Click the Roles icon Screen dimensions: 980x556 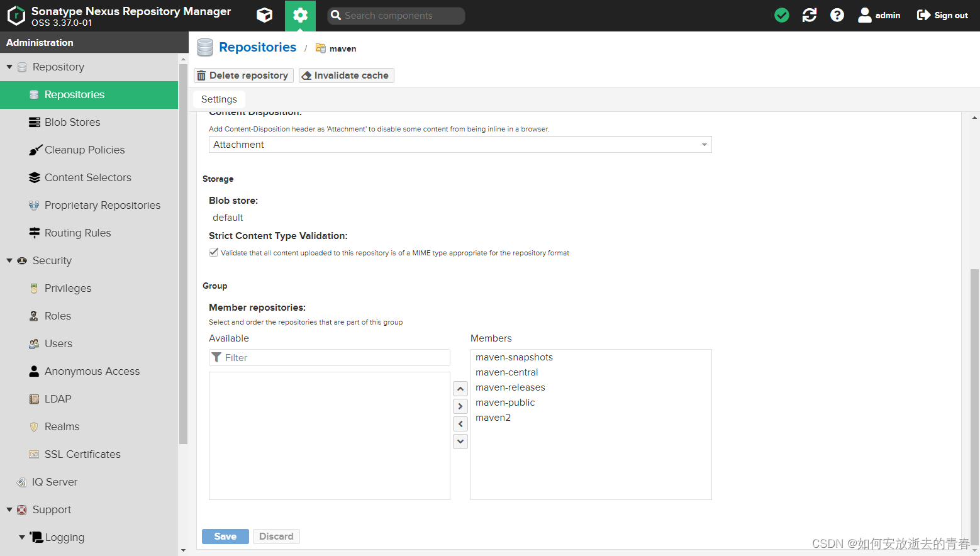point(34,316)
